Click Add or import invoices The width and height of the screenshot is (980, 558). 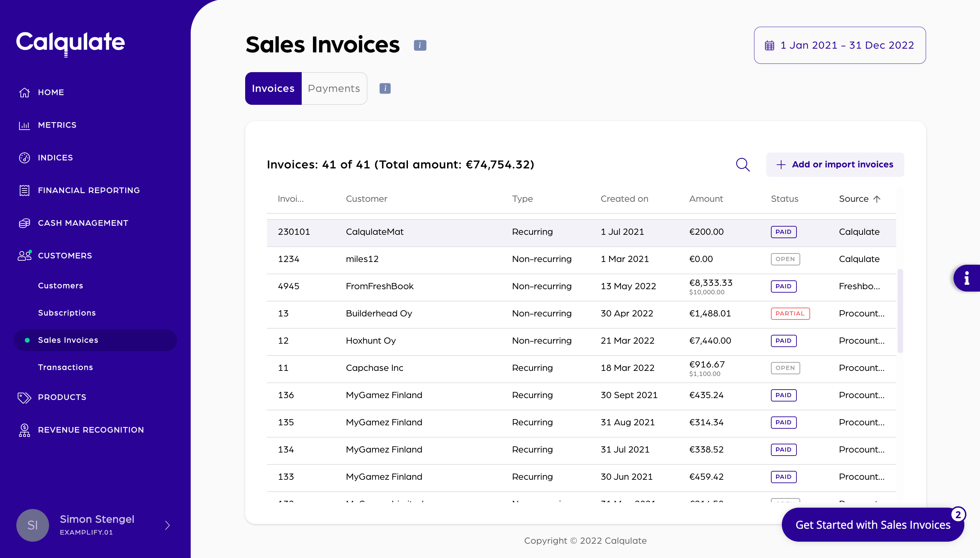(835, 165)
